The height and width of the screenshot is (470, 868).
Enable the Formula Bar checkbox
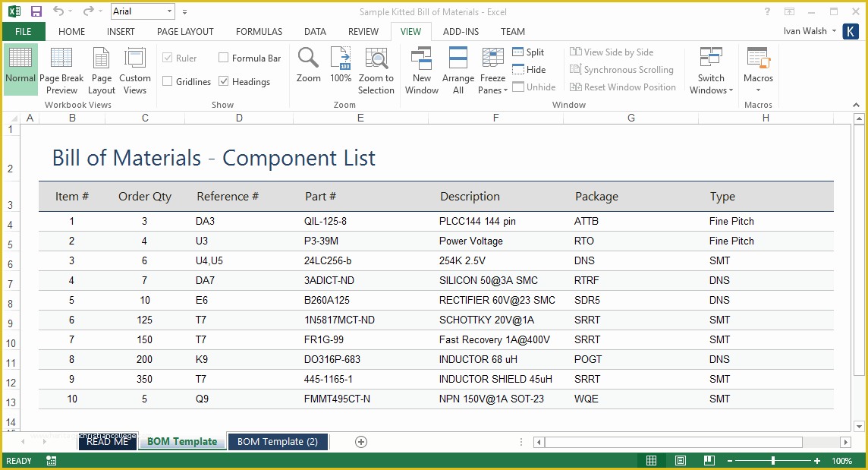click(224, 57)
